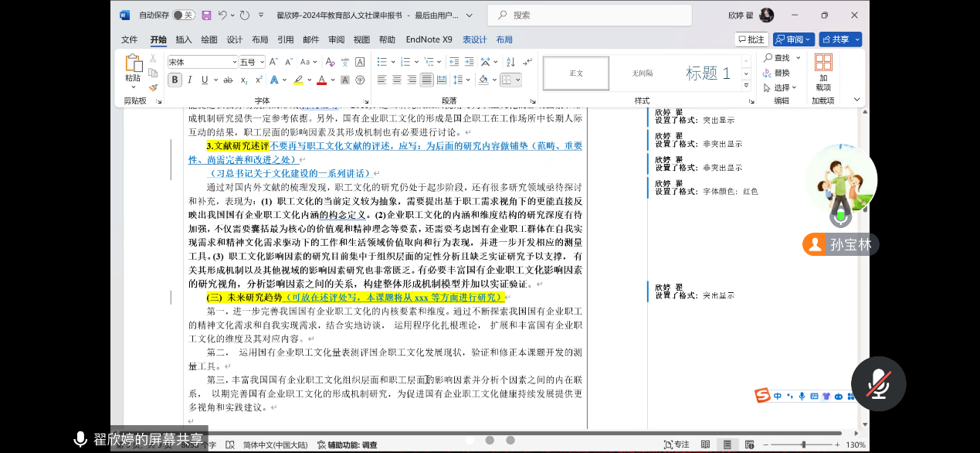Click the 替换 replace button
Viewport: 980px width, 453px height.
777,73
